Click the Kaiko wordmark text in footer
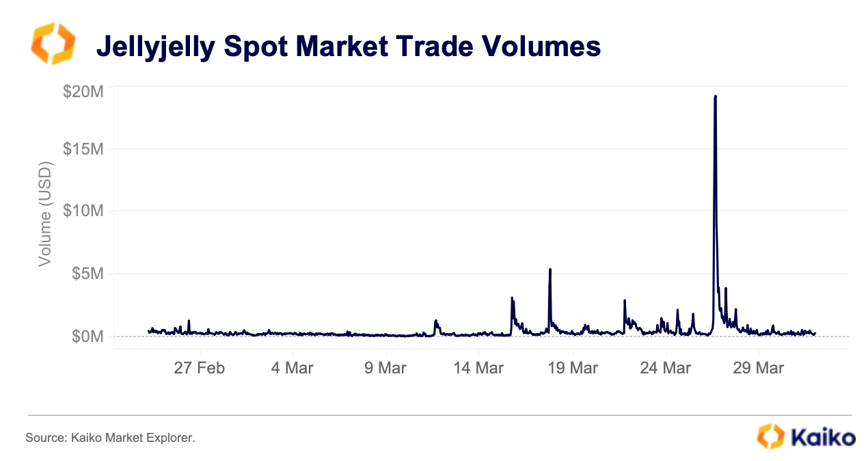 (822, 437)
